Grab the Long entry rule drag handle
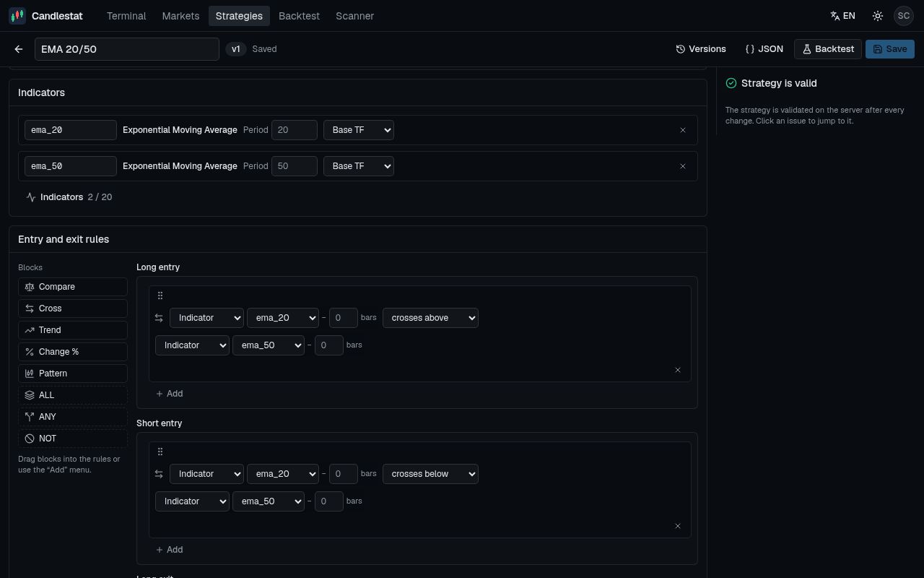Viewport: 924px width, 578px height. [x=160, y=296]
